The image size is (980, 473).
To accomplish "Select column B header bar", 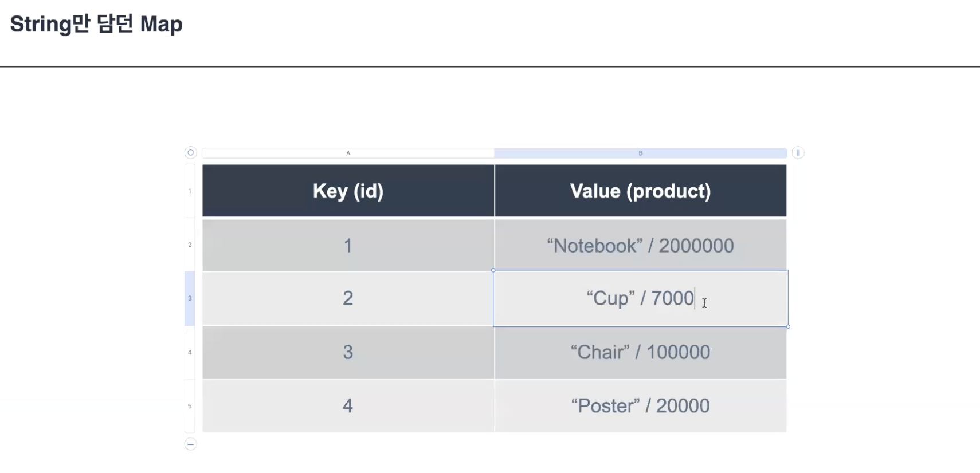I will 641,153.
